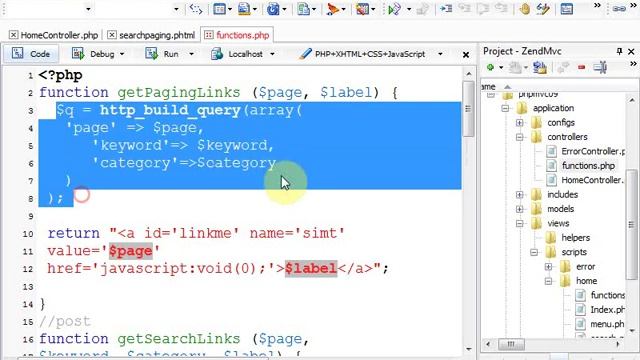Image resolution: width=640 pixels, height=360 pixels.
Task: Click the blue indent-arrow toolbar icon
Action: [445, 9]
